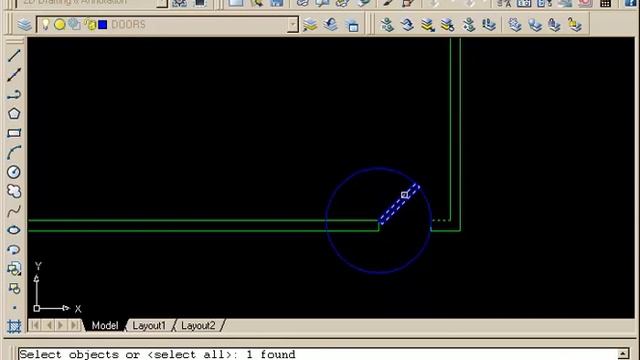Viewport: 640px width, 360px height.
Task: Go to previous layout tab arrow
Action: 49,325
